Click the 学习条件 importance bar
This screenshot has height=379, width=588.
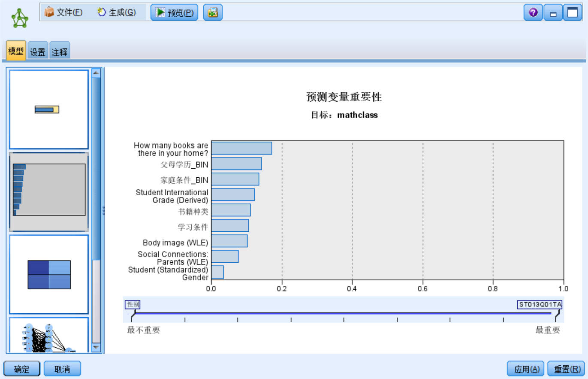coord(230,225)
